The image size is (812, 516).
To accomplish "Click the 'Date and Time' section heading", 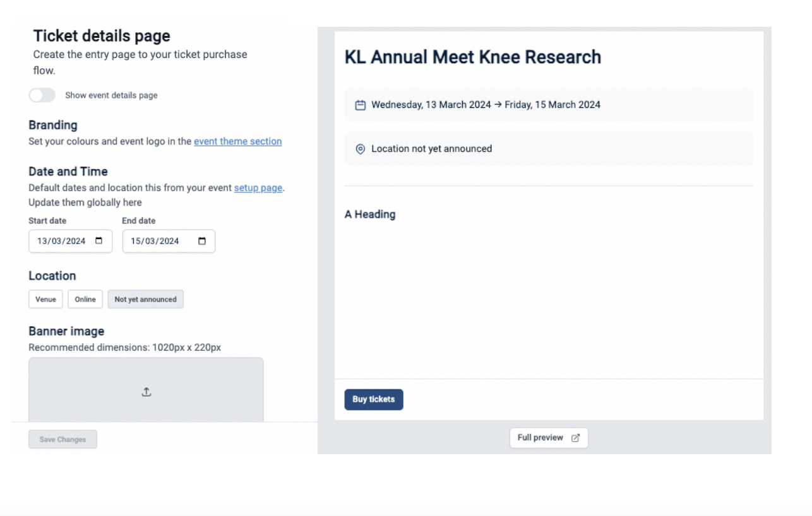I will [x=68, y=172].
